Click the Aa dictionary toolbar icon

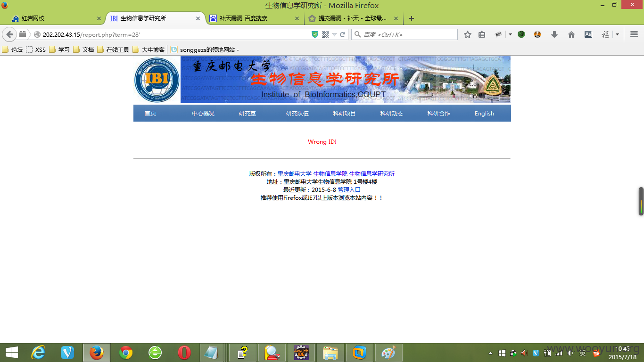click(588, 34)
